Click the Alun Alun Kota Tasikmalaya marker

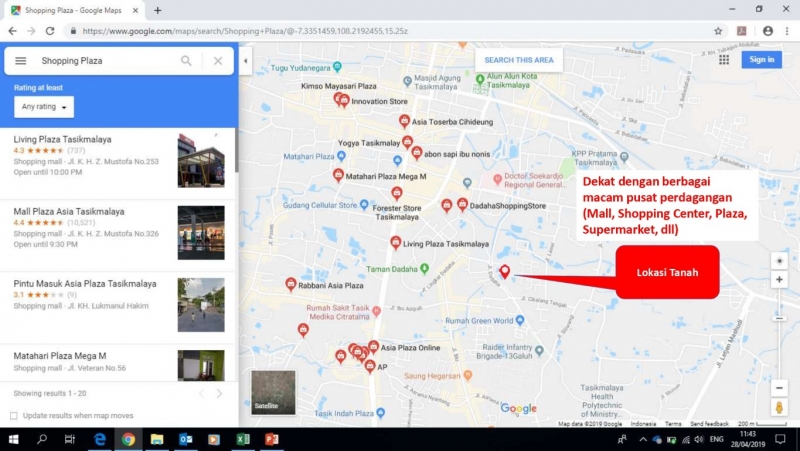pos(480,79)
